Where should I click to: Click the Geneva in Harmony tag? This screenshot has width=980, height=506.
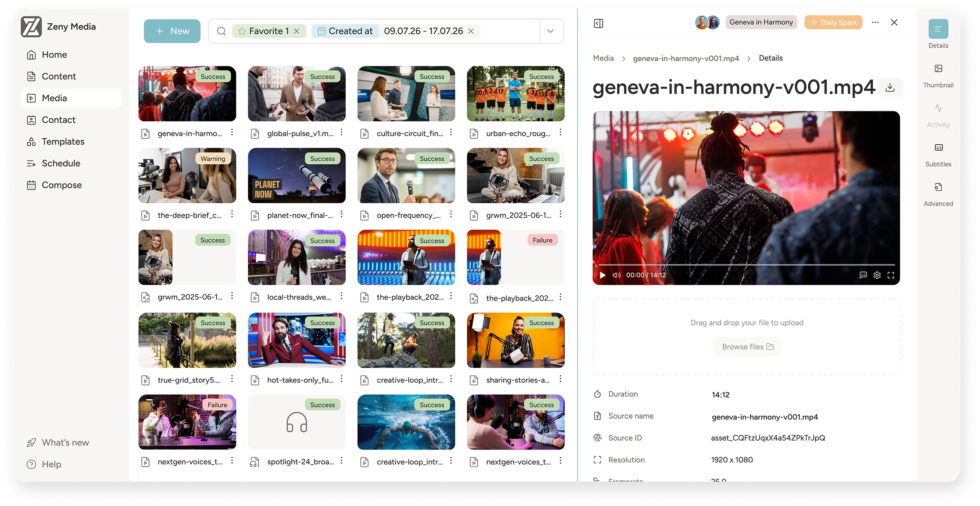pos(761,22)
